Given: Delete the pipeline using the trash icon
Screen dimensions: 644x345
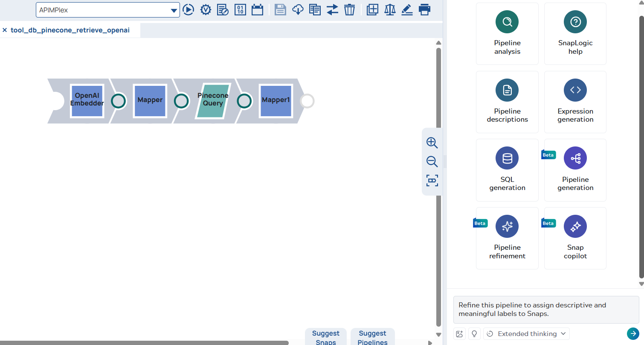Looking at the screenshot, I should point(349,9).
